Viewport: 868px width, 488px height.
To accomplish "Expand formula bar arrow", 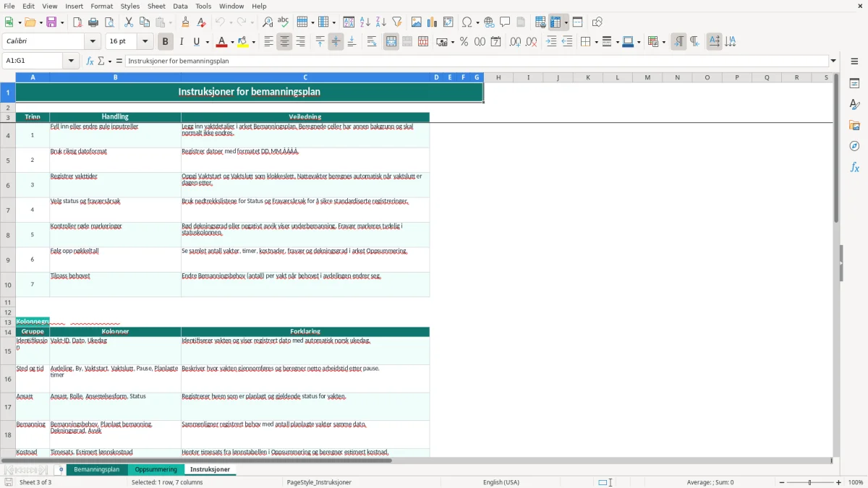I will point(833,61).
